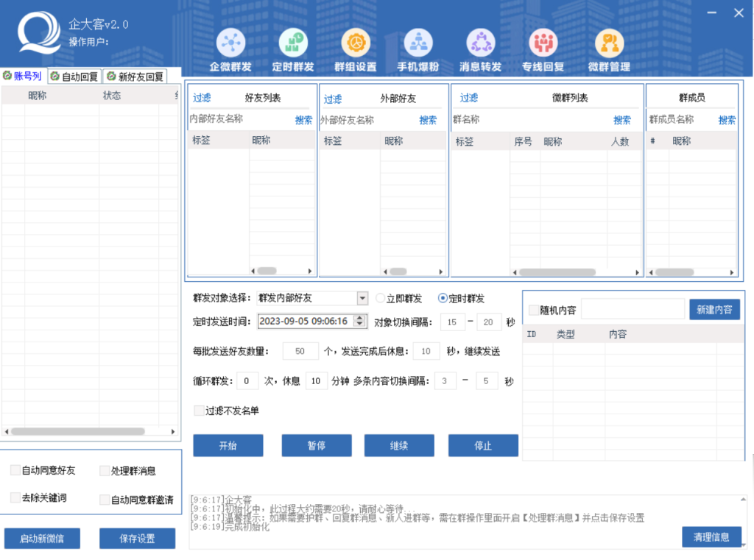Open the 微群管理 icon
Screen dimensions: 754x560
pyautogui.click(x=609, y=43)
